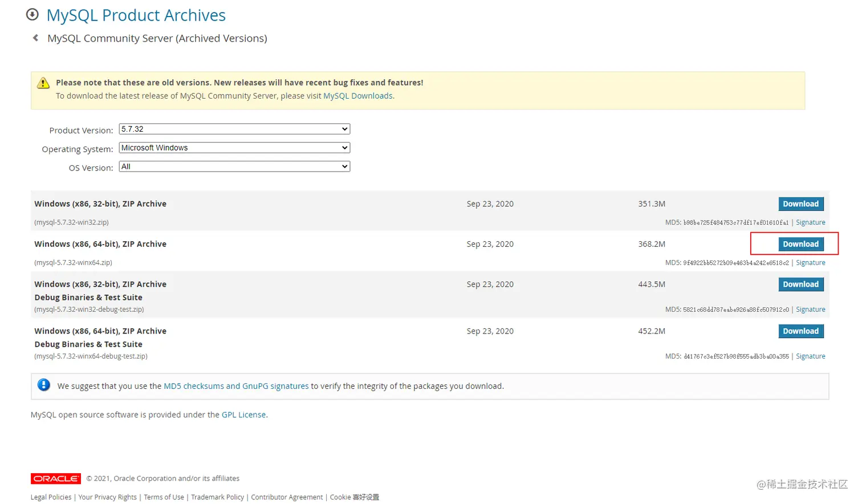Open Your Privacy Rights footer link
The height and width of the screenshot is (504, 862).
[108, 497]
